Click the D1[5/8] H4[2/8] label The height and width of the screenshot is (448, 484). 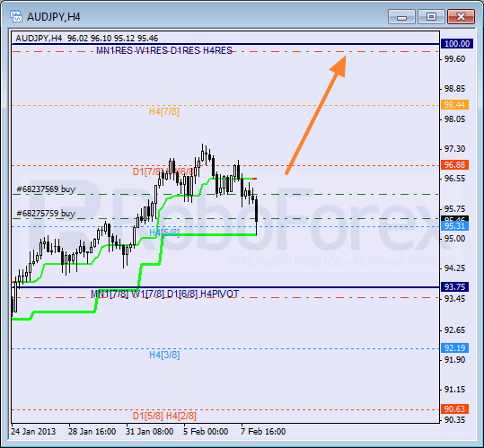[164, 417]
